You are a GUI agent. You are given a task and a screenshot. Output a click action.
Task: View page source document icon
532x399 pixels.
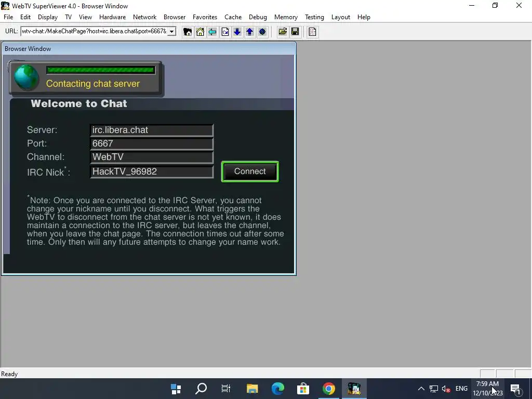(x=312, y=32)
